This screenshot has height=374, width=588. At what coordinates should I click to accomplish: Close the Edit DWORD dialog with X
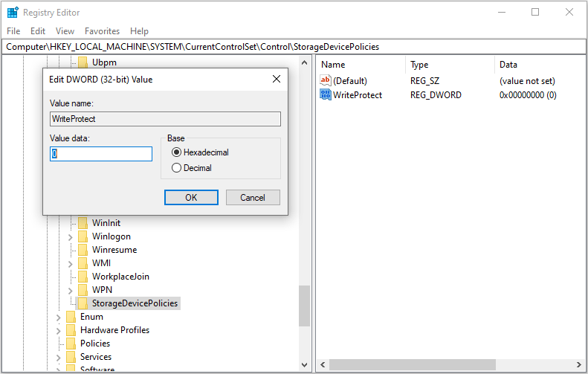(277, 79)
